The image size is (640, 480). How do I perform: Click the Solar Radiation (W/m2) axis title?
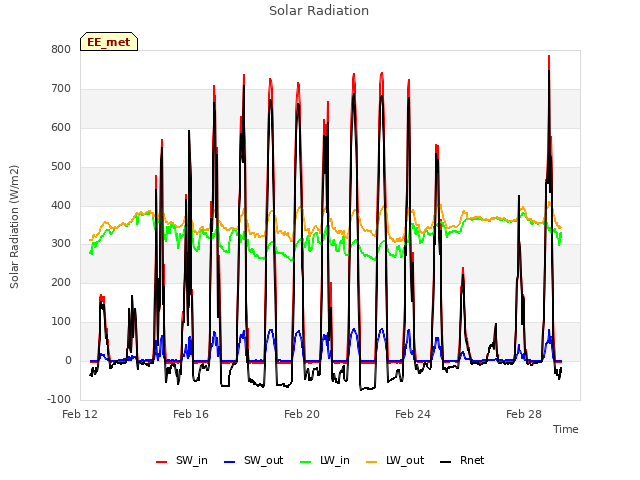[x=14, y=227]
